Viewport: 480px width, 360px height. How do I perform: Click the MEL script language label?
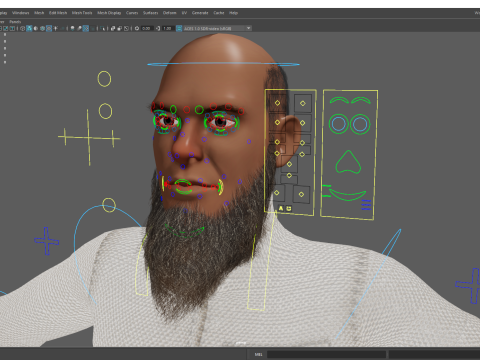258,354
